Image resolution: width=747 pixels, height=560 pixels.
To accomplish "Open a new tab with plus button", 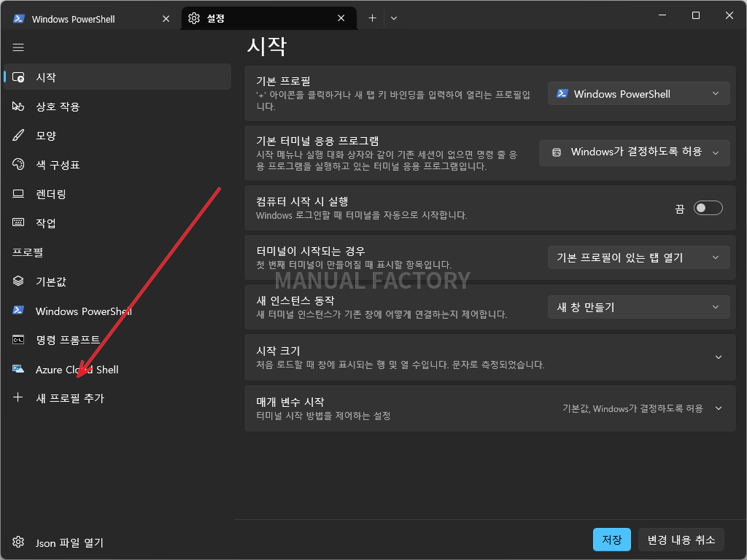I will click(x=372, y=18).
